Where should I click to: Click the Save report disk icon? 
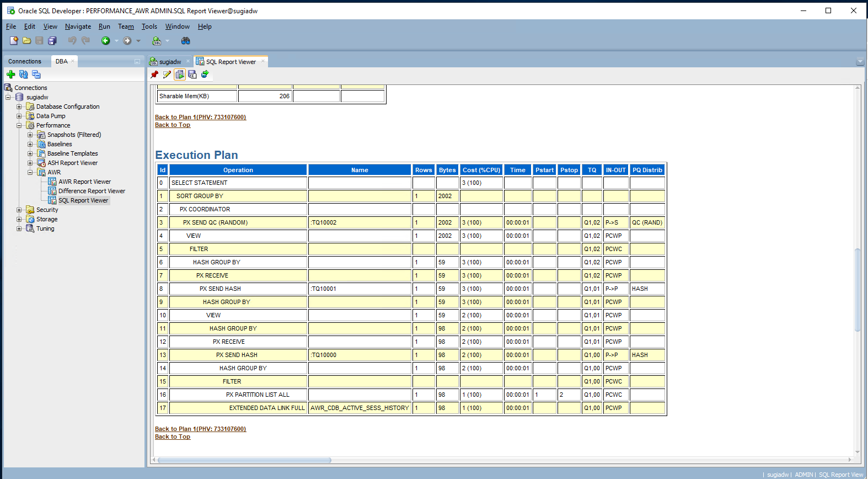192,74
